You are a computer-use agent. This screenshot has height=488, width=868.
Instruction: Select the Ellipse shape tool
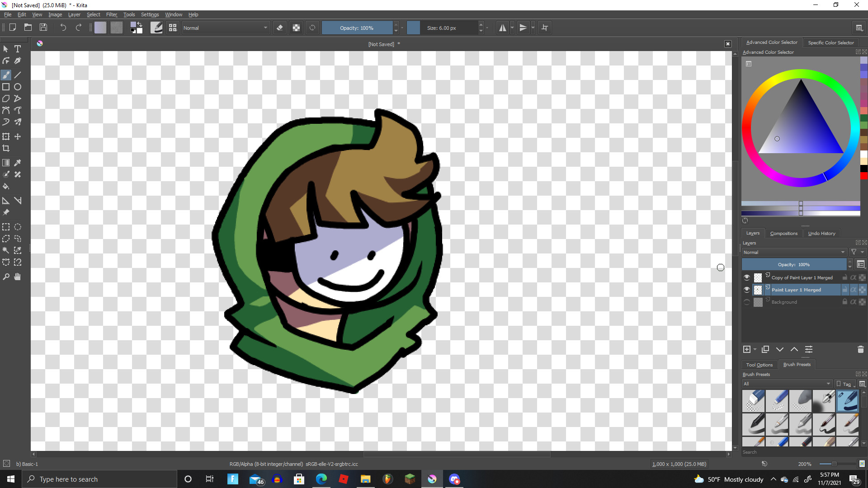[18, 87]
